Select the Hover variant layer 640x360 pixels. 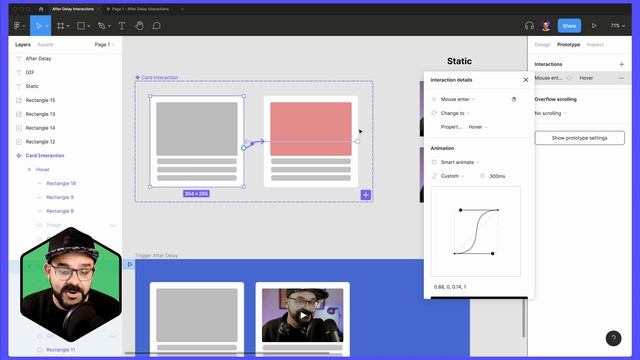click(x=42, y=169)
